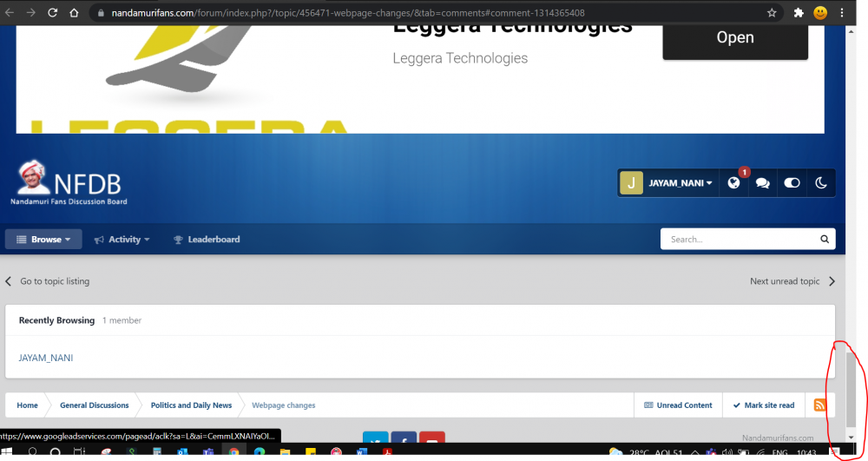
Task: Reload the current page
Action: tap(53, 13)
